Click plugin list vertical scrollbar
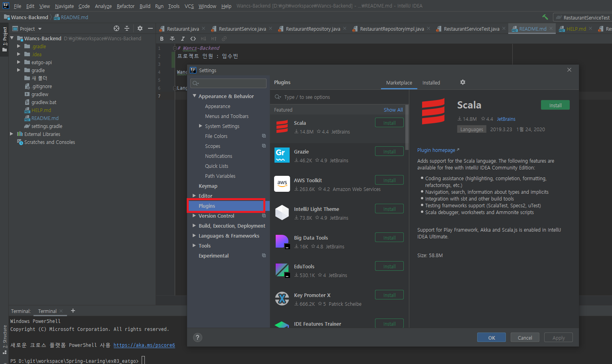612x364 pixels. coord(407,128)
